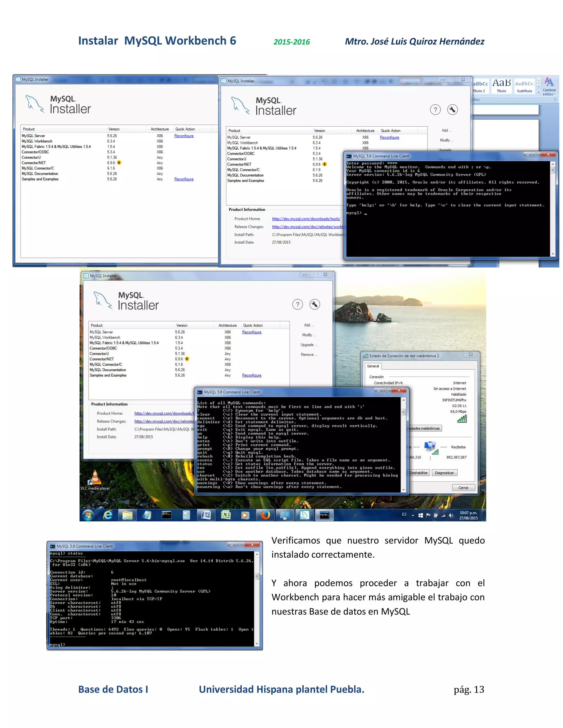
Task: Open Firefox from the taskbar
Action: tap(265, 515)
